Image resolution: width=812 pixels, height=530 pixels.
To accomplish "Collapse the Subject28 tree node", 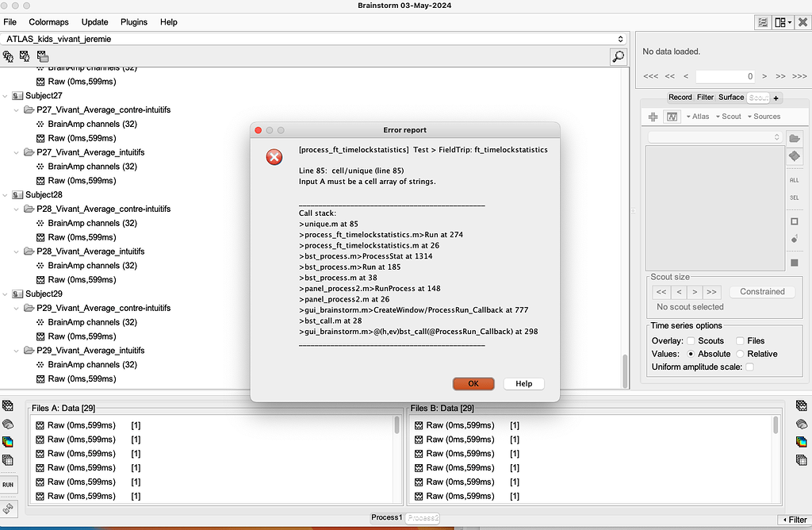I will pos(6,195).
